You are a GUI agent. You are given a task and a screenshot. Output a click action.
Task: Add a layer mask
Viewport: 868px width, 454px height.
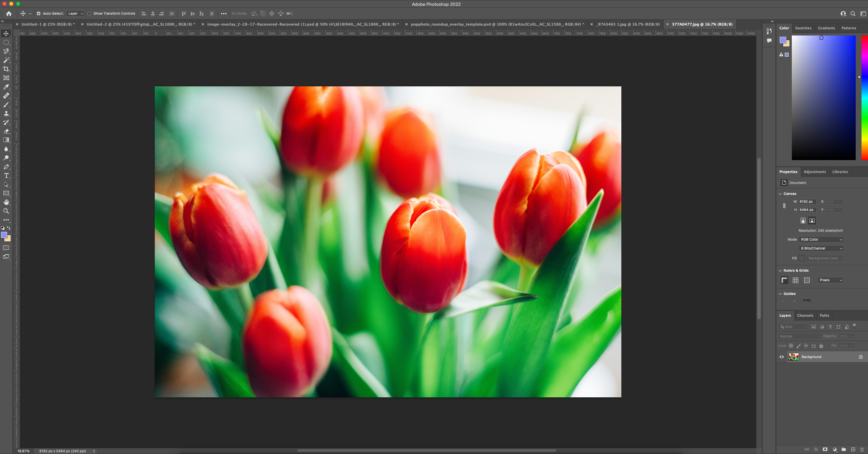coord(825,449)
